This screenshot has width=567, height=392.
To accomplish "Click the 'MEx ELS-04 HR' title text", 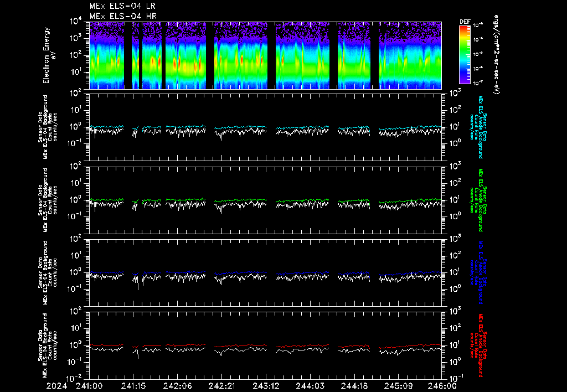I will tap(123, 16).
